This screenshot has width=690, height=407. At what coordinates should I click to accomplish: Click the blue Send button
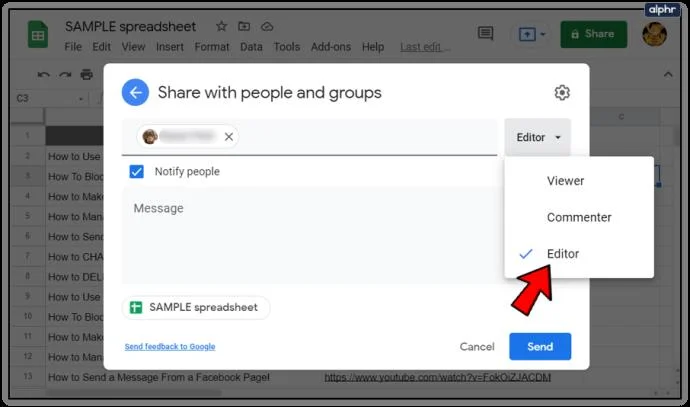coord(540,347)
